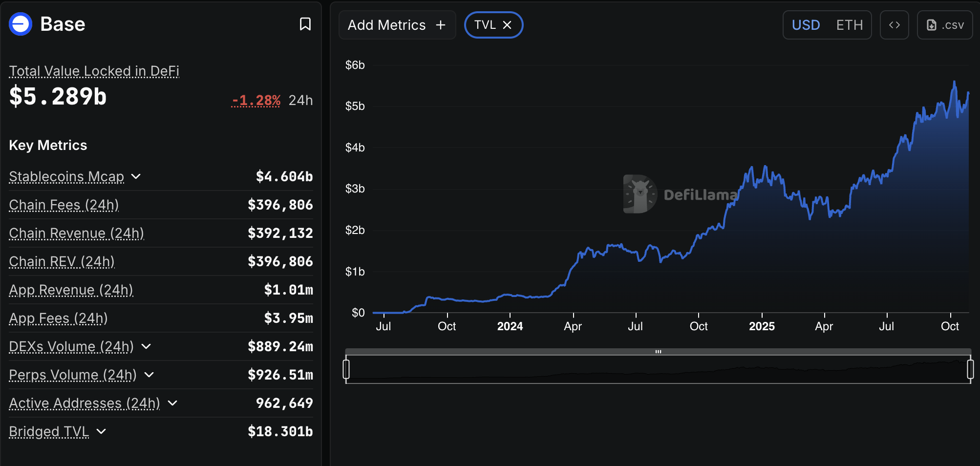Open the embed code icon button
Viewport: 980px width, 466px height.
pos(894,25)
